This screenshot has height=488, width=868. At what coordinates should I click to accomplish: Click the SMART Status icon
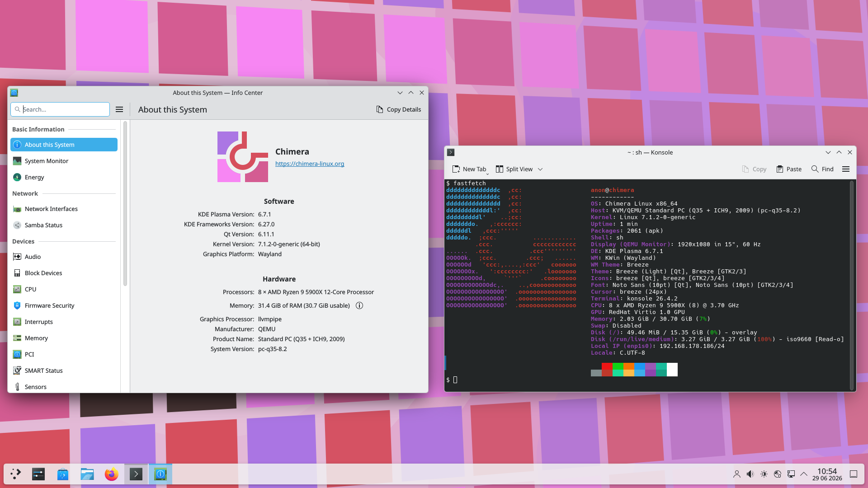click(17, 371)
